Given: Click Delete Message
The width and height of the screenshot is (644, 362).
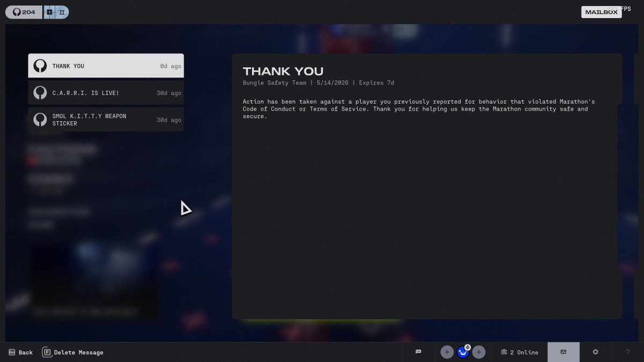Looking at the screenshot, I should click(x=73, y=352).
